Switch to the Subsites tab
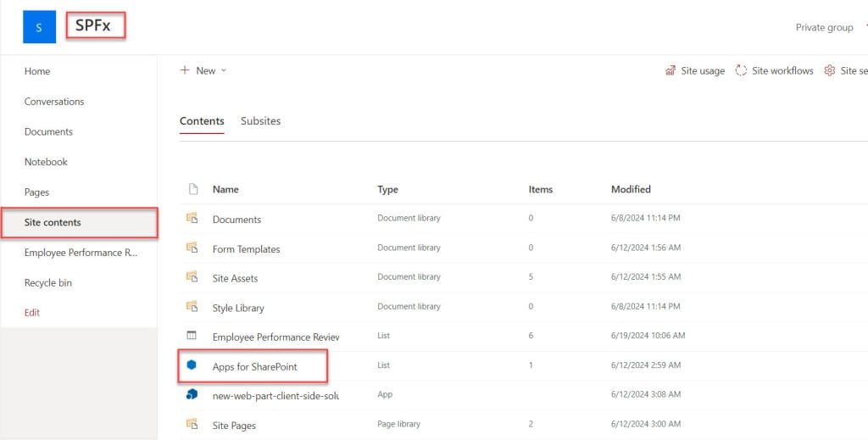This screenshot has height=440, width=868. [261, 120]
